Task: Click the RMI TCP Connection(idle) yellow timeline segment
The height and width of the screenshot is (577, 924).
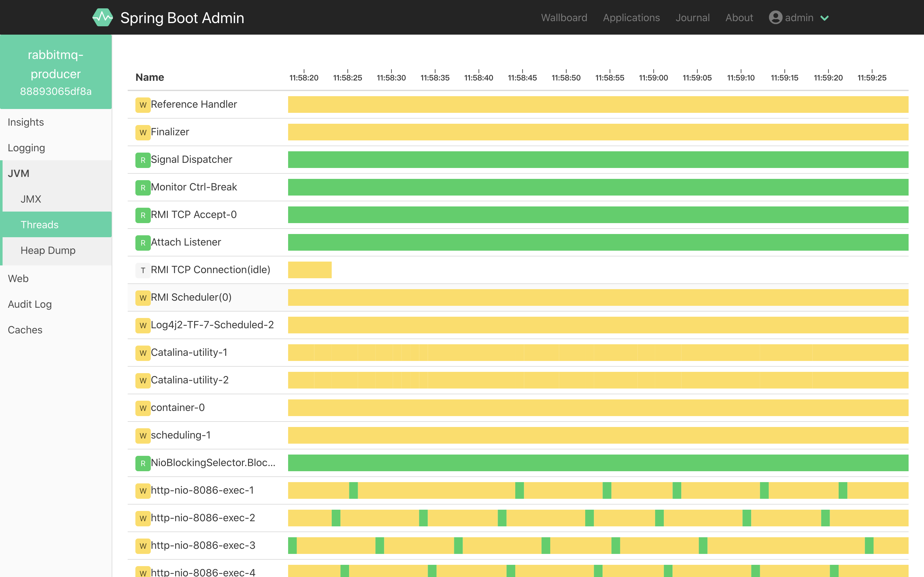Action: coord(310,270)
